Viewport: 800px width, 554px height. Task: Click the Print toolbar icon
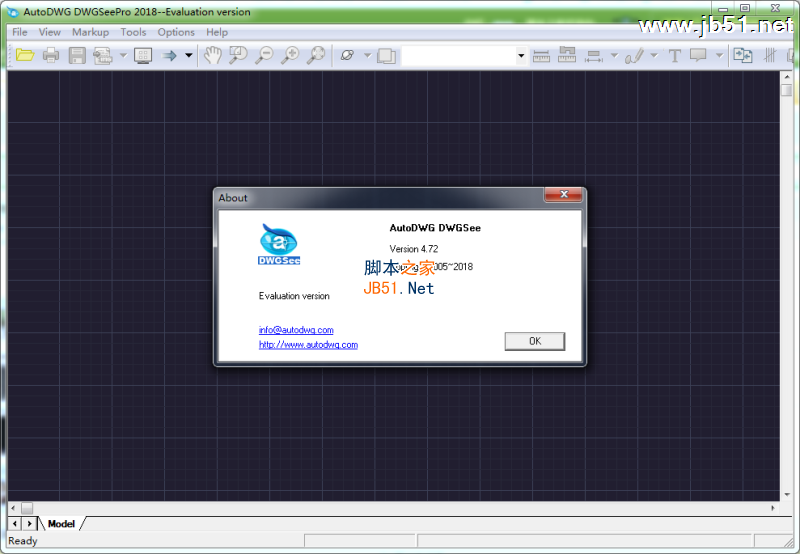click(51, 55)
